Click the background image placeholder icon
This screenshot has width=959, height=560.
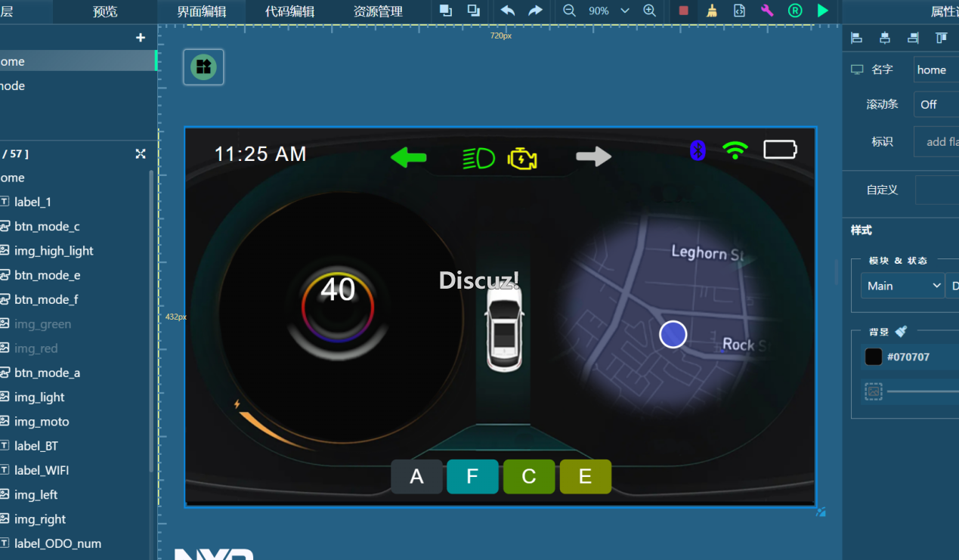click(874, 391)
